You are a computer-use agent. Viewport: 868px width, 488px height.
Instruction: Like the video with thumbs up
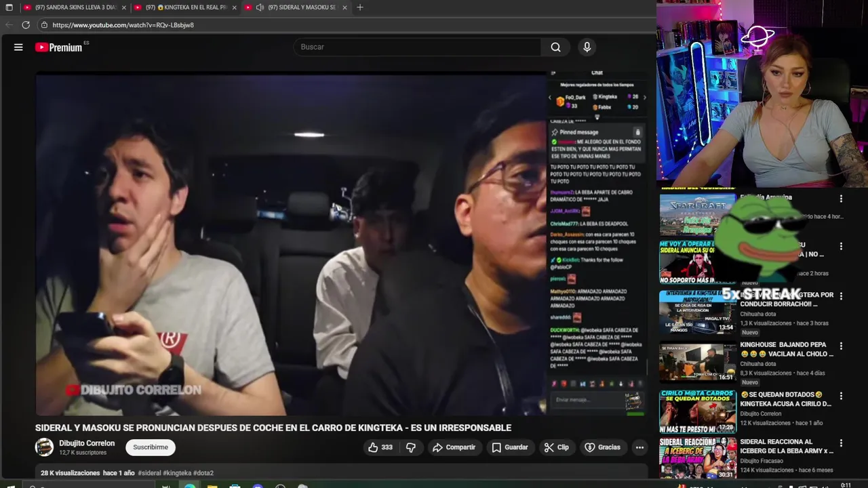pos(380,447)
